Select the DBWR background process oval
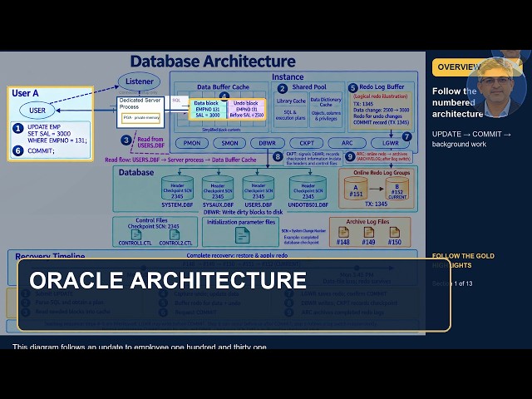This screenshot has height=399, width=532. [x=268, y=143]
